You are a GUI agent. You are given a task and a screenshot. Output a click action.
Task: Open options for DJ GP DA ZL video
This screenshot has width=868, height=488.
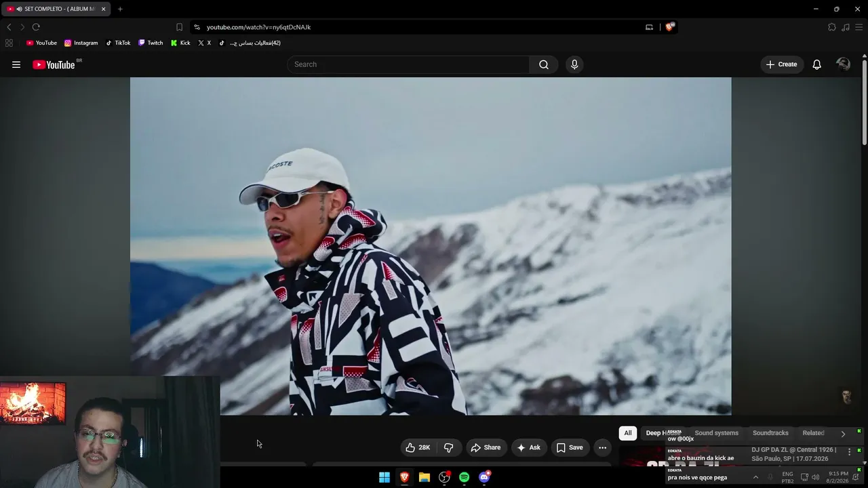coord(849,452)
